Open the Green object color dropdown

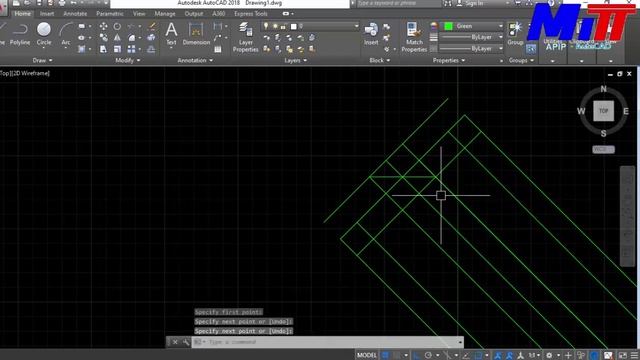coord(500,26)
